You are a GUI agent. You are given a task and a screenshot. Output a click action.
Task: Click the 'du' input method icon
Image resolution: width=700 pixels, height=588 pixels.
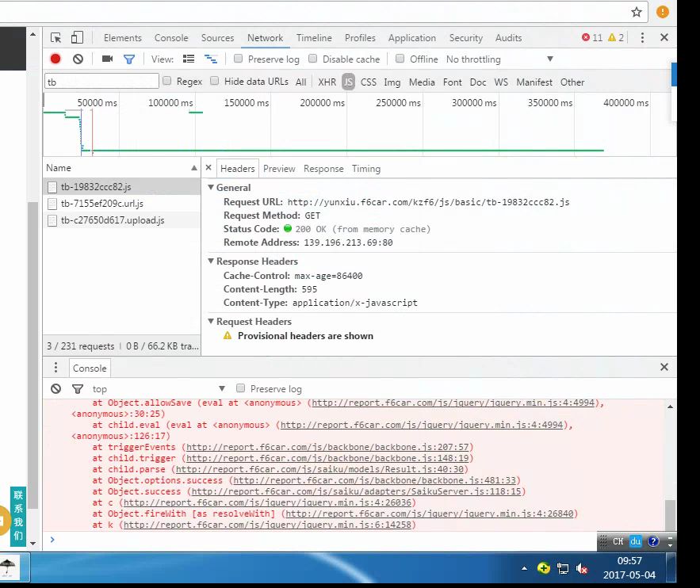point(635,541)
